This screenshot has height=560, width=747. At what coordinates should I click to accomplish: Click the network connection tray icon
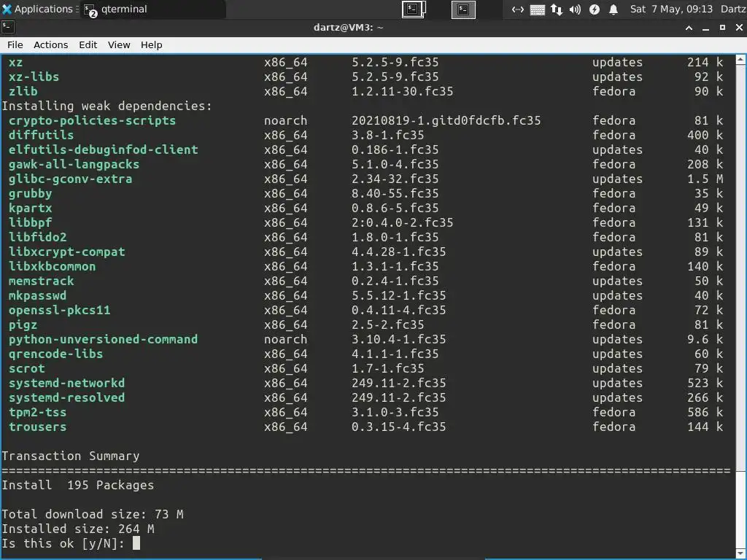coord(518,9)
